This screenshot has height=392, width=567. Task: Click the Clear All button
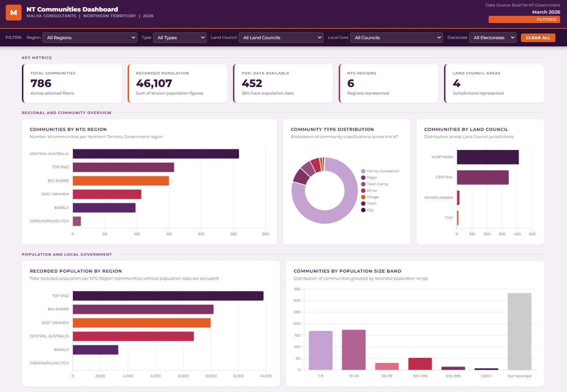click(x=538, y=38)
